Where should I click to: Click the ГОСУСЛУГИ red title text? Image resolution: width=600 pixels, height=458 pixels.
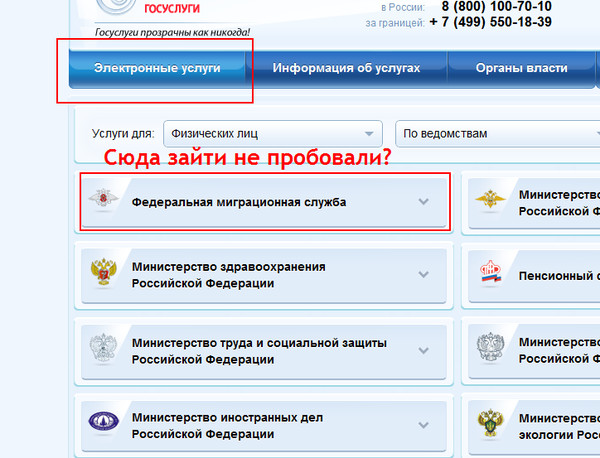click(x=172, y=8)
